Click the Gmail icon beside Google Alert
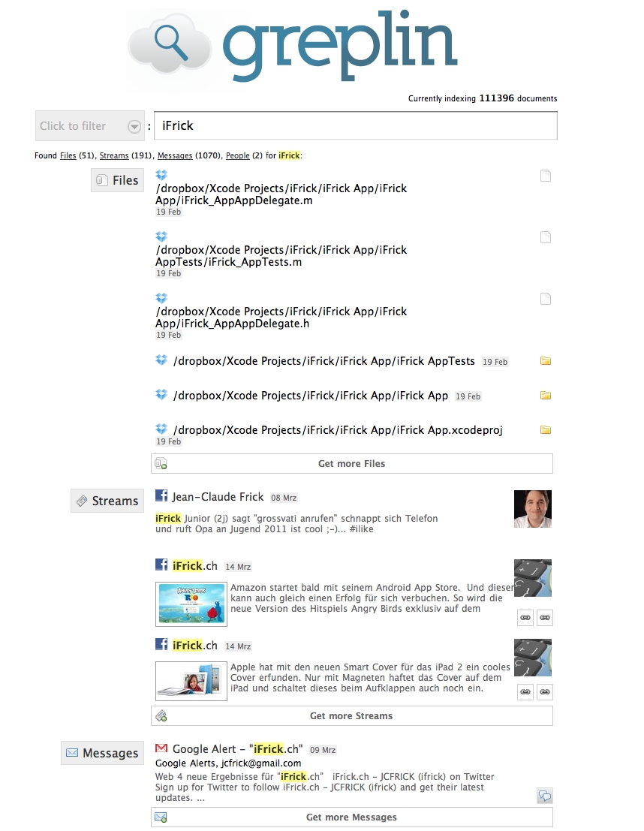 [161, 748]
